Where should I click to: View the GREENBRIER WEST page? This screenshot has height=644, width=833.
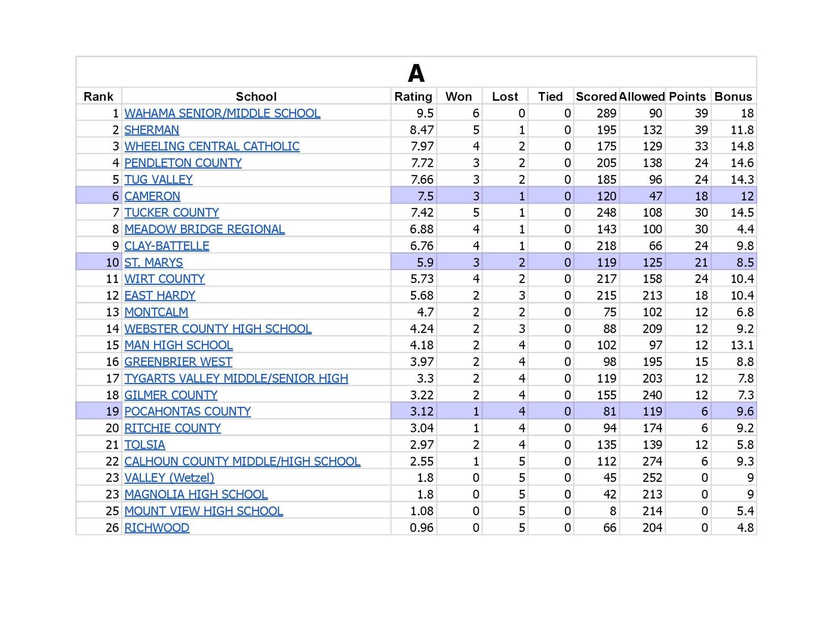point(177,362)
